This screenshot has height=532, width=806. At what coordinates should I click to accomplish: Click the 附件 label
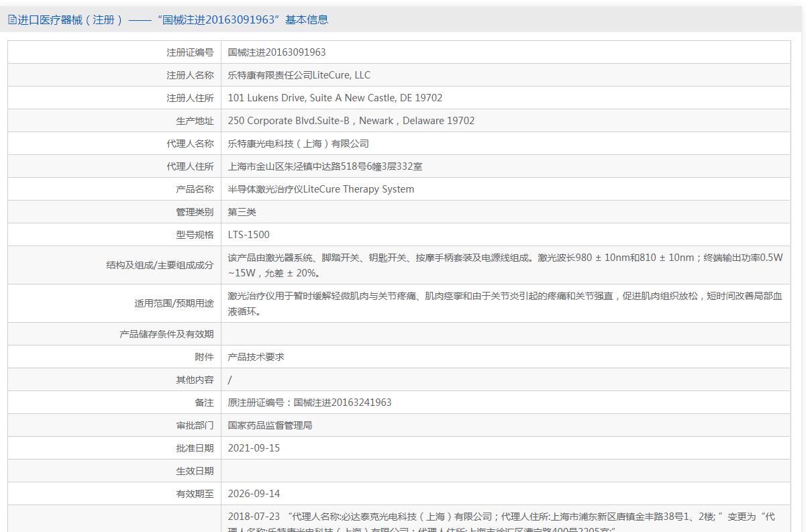tap(204, 357)
